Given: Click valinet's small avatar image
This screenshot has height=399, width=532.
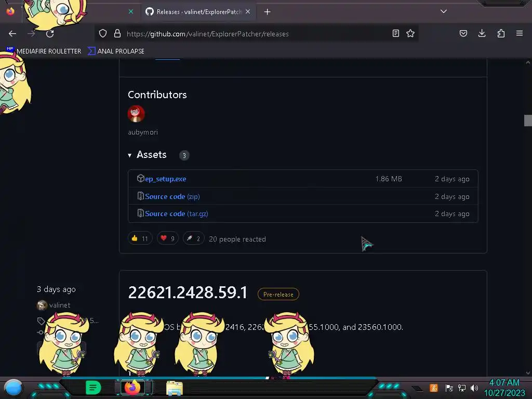Looking at the screenshot, I should (x=42, y=305).
